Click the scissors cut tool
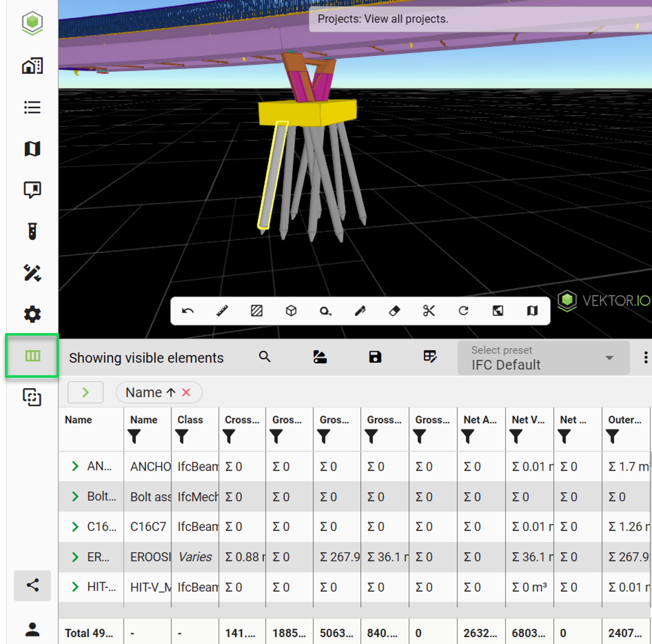652x644 pixels. 429,311
